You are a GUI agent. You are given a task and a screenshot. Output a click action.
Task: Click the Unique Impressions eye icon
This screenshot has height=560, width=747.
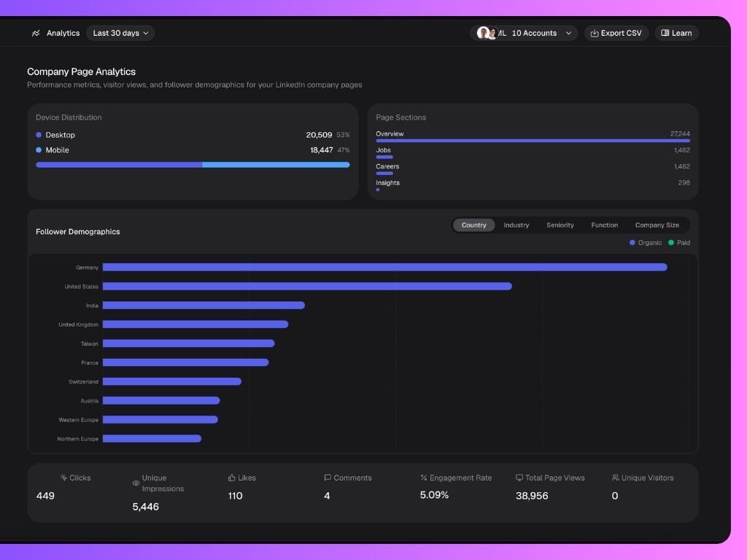(136, 483)
